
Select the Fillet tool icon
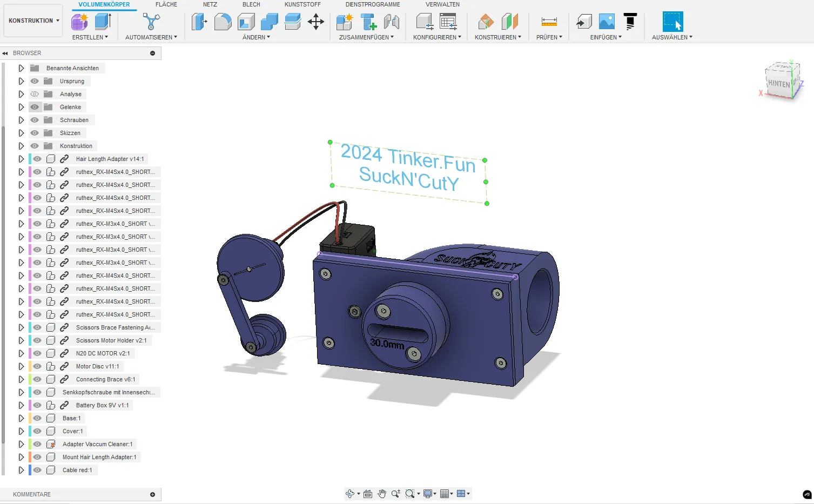(223, 22)
